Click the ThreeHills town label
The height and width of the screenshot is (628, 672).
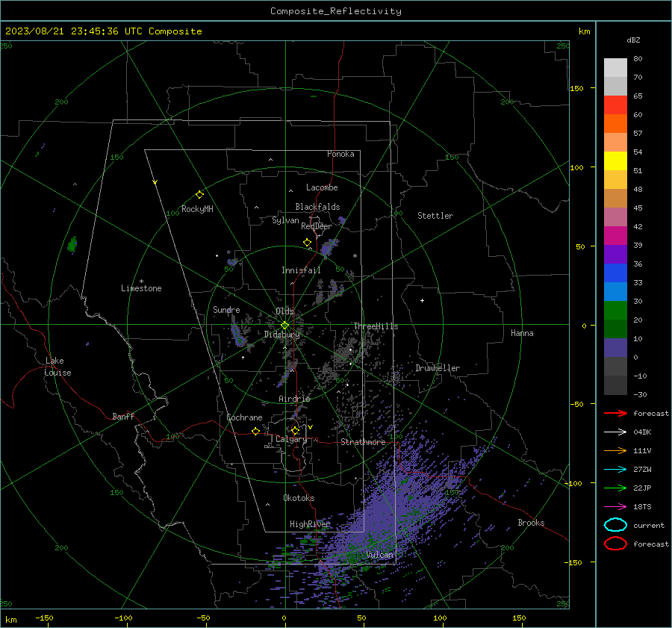click(x=376, y=326)
